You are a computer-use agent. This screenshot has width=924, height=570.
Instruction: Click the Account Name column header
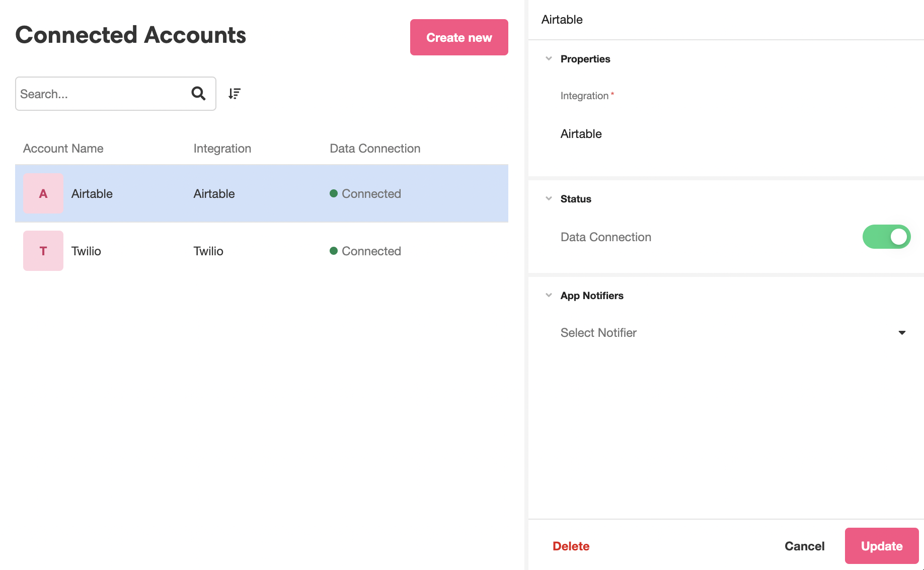[63, 149]
